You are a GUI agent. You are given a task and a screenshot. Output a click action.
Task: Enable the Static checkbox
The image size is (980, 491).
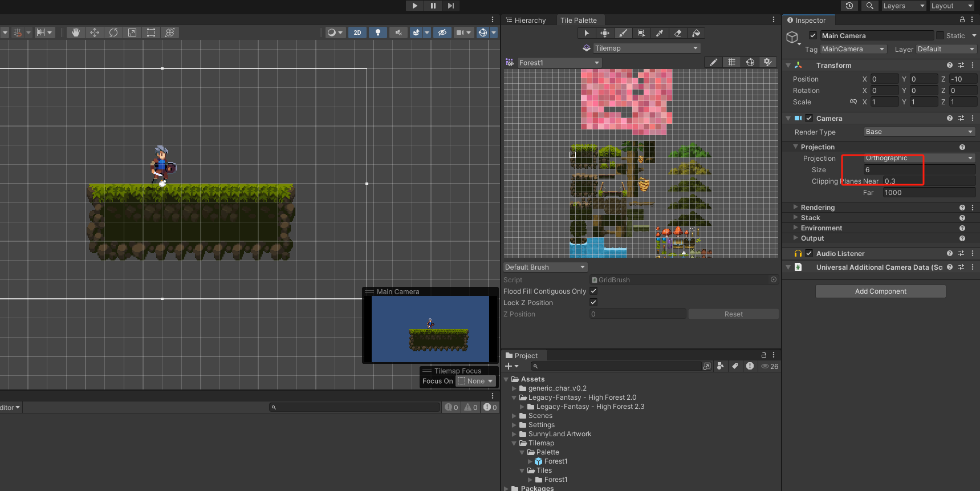point(940,35)
